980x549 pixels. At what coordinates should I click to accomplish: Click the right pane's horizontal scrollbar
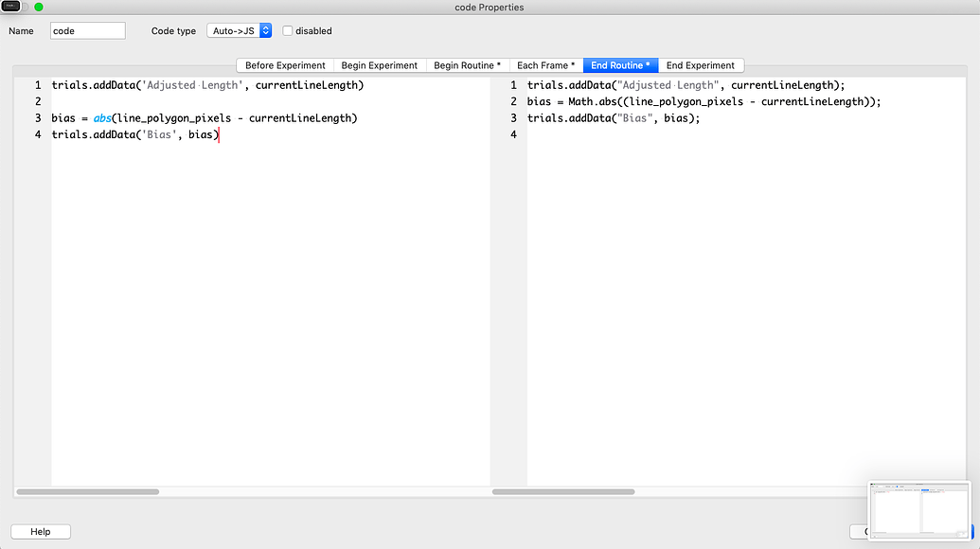(x=561, y=491)
